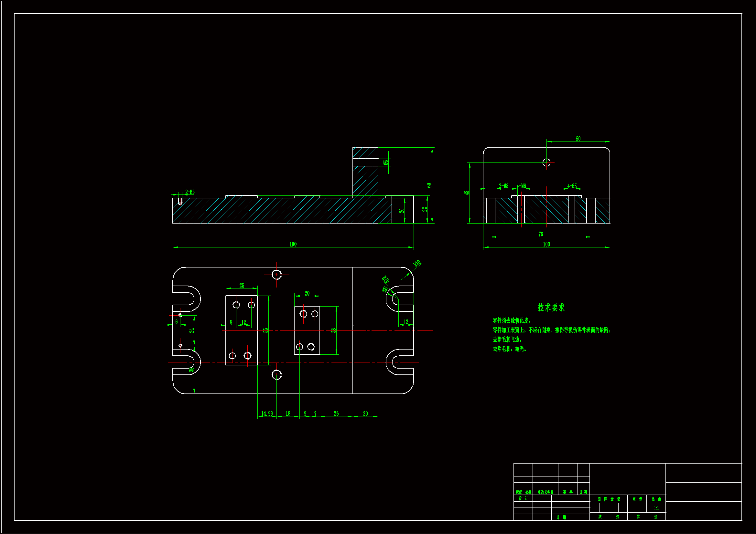This screenshot has height=534, width=756.
Task: Select the 1:1 scale value in title block
Action: point(656,508)
